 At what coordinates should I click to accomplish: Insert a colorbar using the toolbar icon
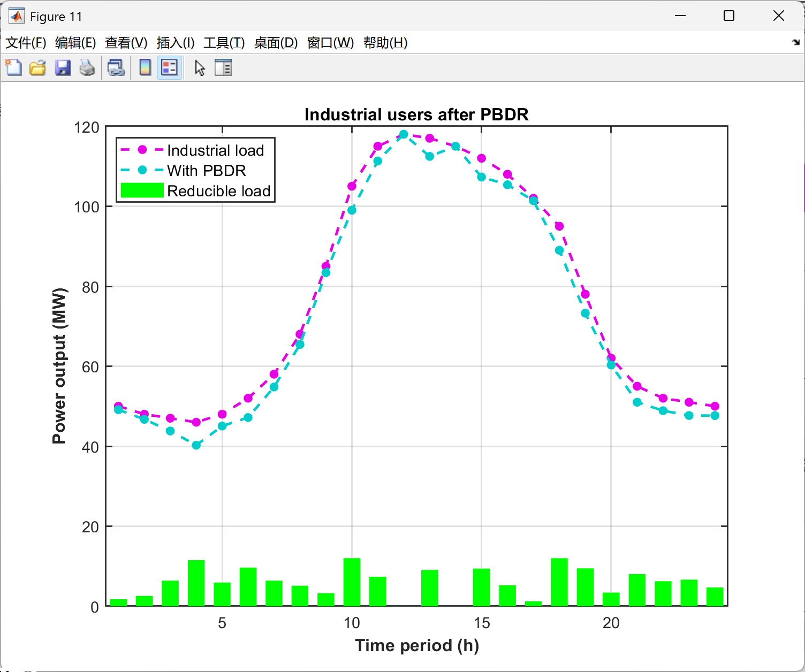pos(145,68)
